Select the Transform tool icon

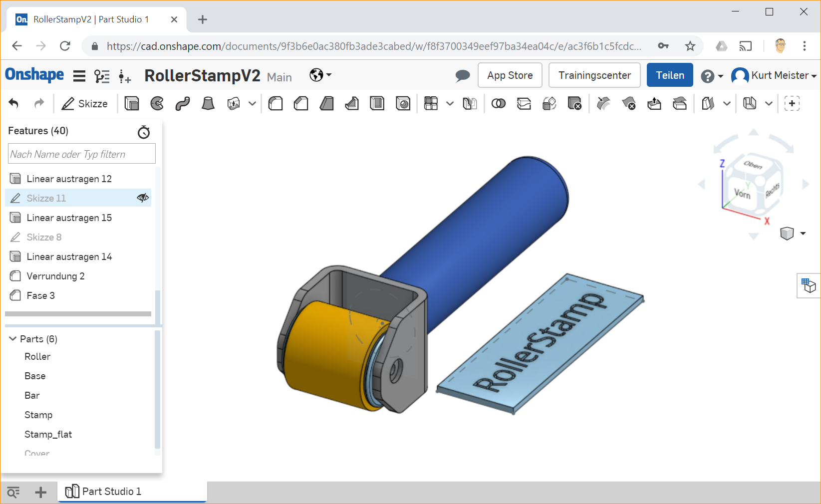[x=549, y=103]
